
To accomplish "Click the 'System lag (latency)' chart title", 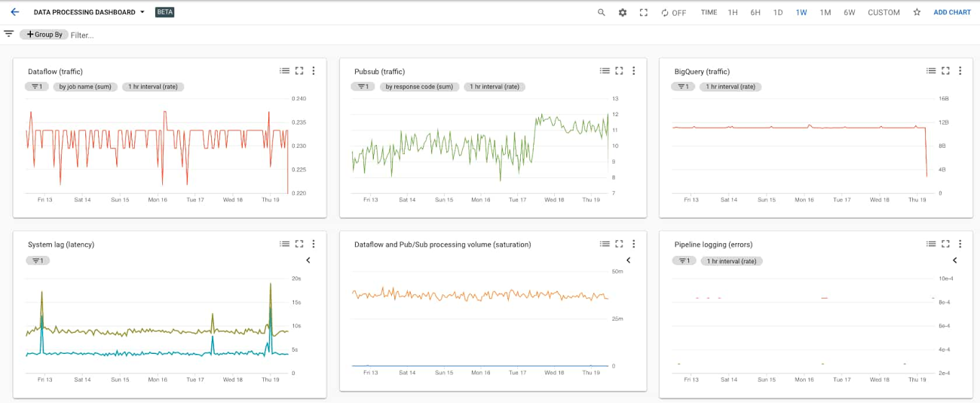I will tap(61, 245).
